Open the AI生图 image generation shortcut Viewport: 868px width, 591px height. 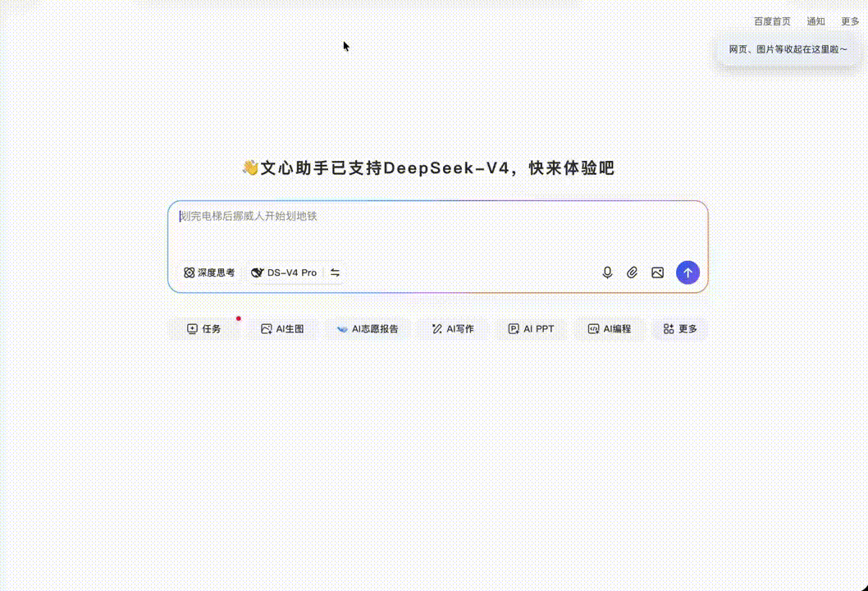tap(282, 329)
